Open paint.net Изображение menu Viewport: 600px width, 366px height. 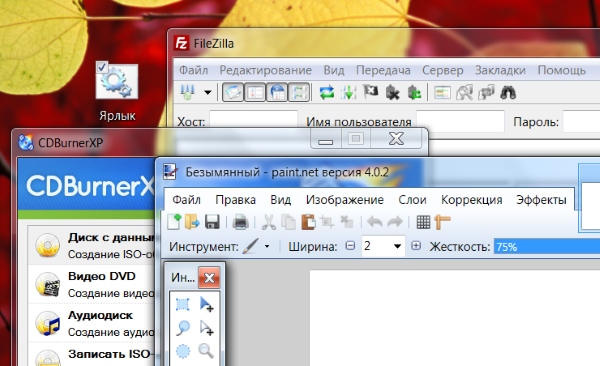tap(345, 199)
